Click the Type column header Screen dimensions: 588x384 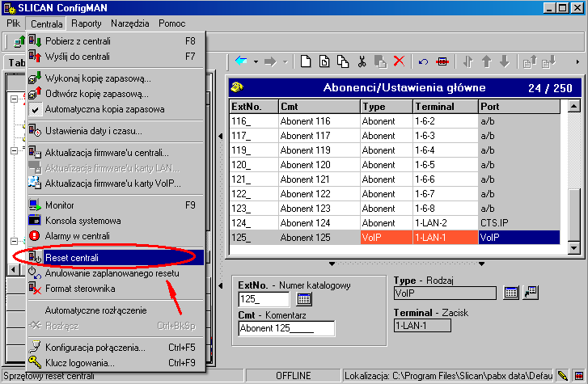point(387,107)
